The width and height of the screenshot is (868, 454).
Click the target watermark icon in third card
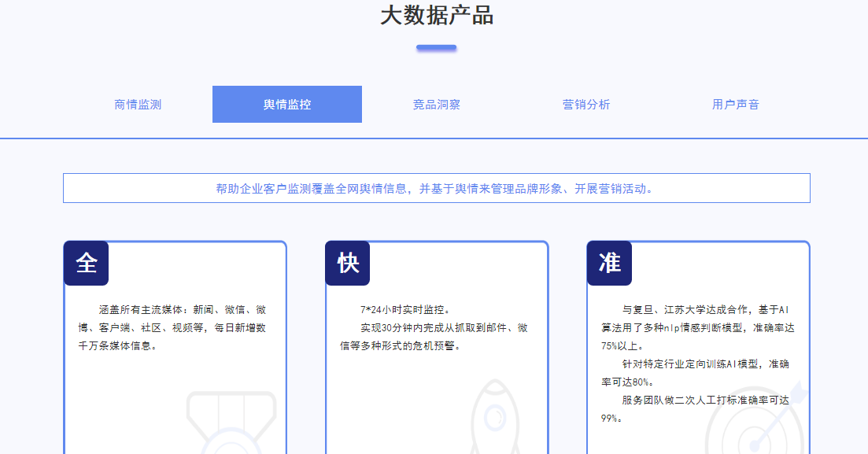755,421
